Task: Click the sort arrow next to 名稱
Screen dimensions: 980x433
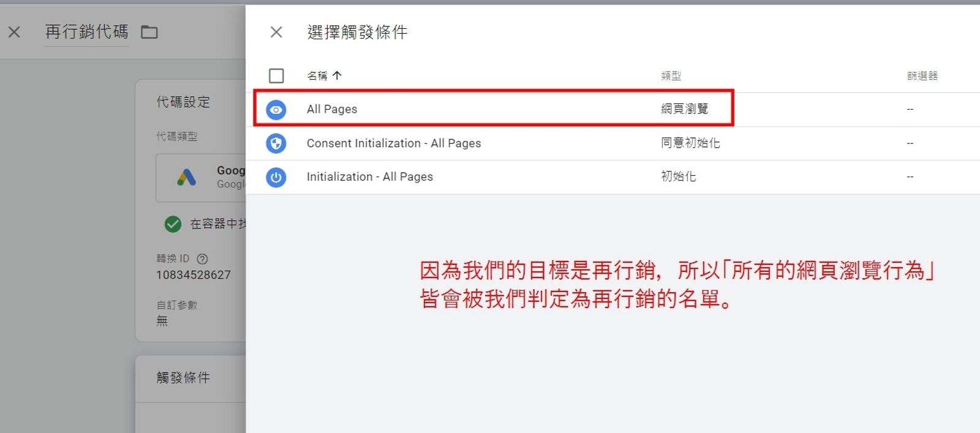Action: [337, 75]
